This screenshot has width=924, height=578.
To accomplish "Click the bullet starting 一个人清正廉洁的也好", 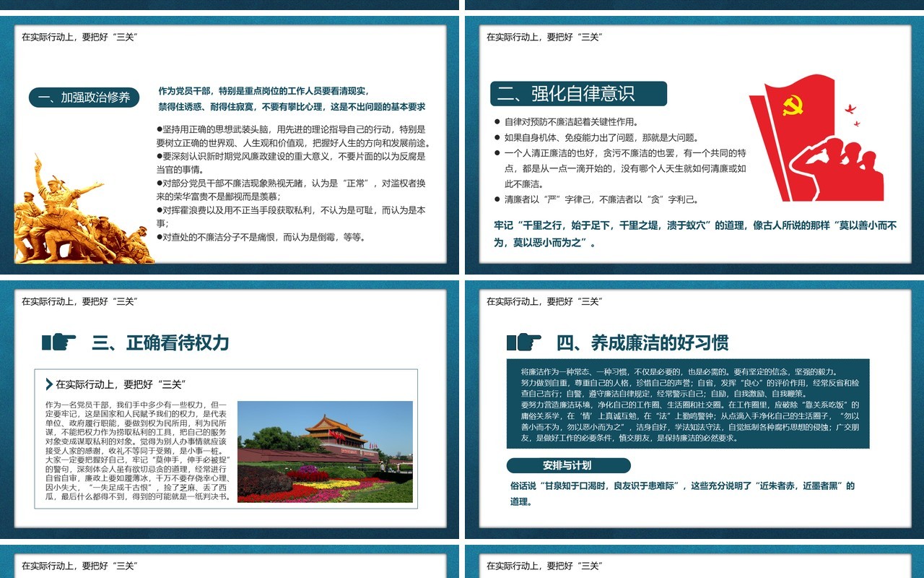I will (x=625, y=168).
